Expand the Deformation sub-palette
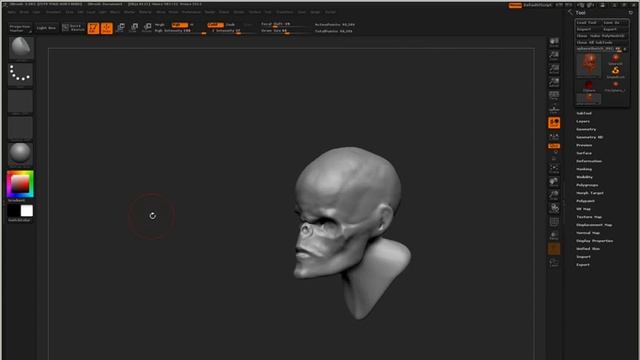 pos(589,161)
